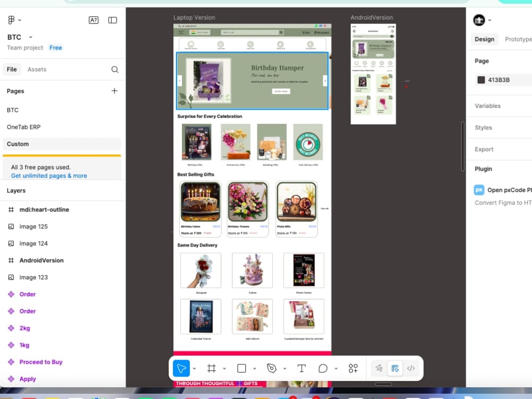
Task: Click the birthday cake image in Best Selling Gifts
Action: click(200, 202)
